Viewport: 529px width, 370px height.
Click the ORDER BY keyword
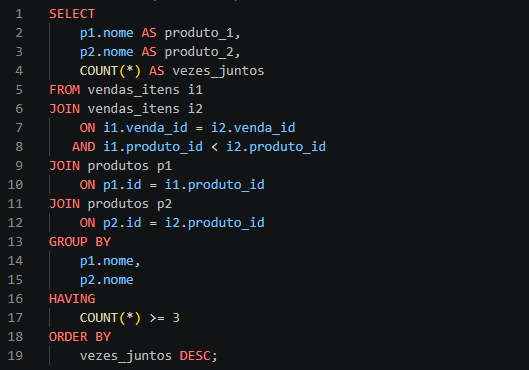(80, 337)
